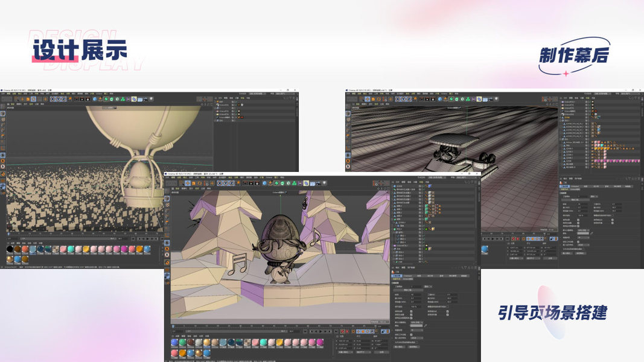Click Go to End in forest window timeline
The width and height of the screenshot is (644, 362).
336,331
